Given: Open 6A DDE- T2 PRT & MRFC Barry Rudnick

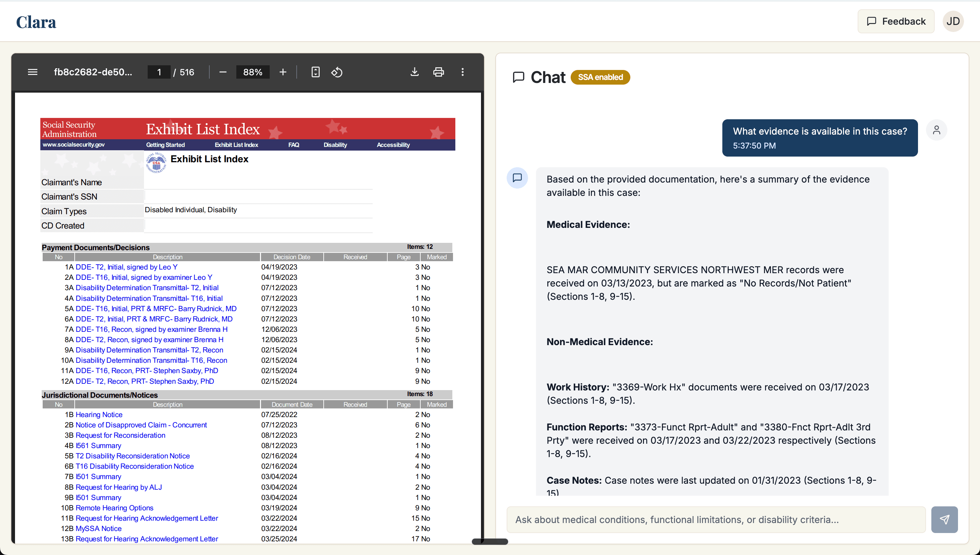Looking at the screenshot, I should (x=154, y=319).
